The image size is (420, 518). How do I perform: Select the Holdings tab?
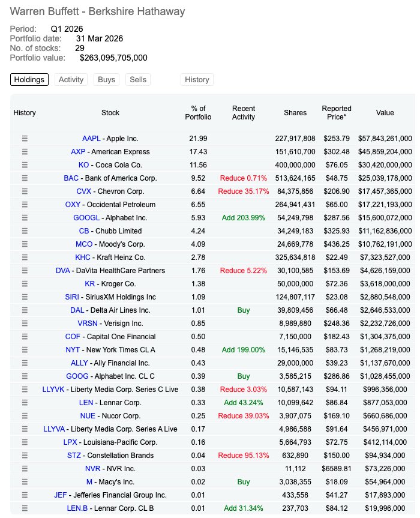pyautogui.click(x=29, y=80)
